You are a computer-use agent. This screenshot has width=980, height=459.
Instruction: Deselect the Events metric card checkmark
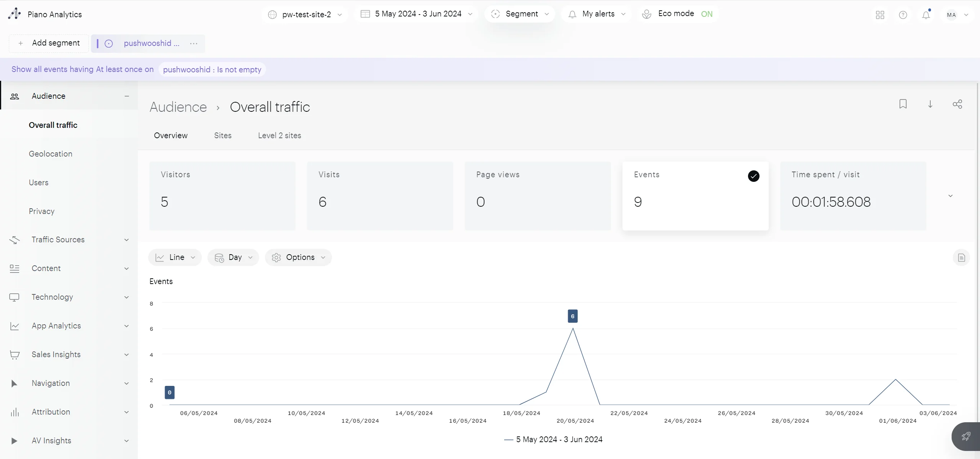(753, 176)
